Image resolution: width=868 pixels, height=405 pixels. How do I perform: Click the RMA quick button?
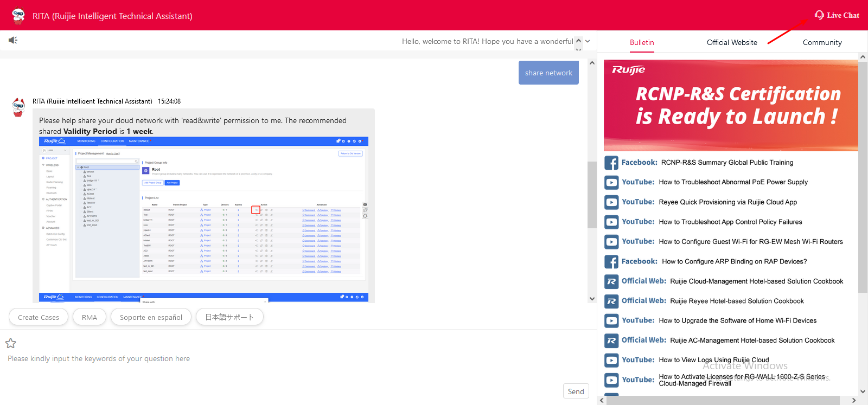tap(90, 317)
